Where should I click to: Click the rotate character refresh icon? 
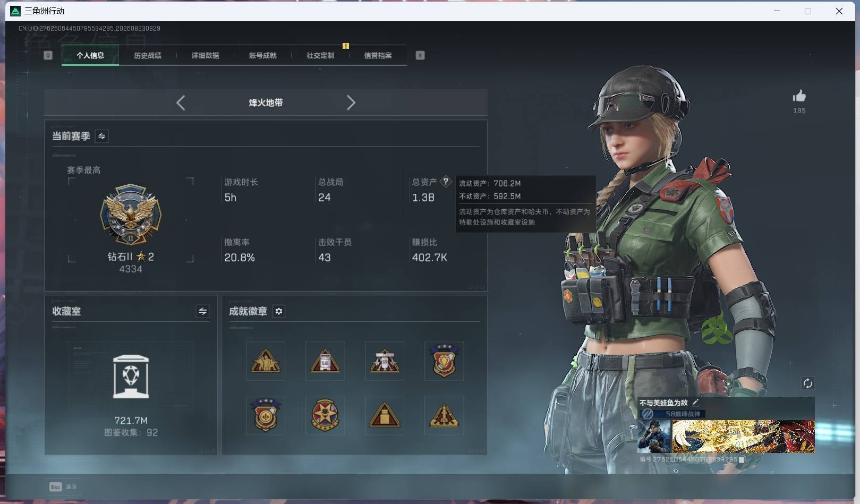click(807, 383)
